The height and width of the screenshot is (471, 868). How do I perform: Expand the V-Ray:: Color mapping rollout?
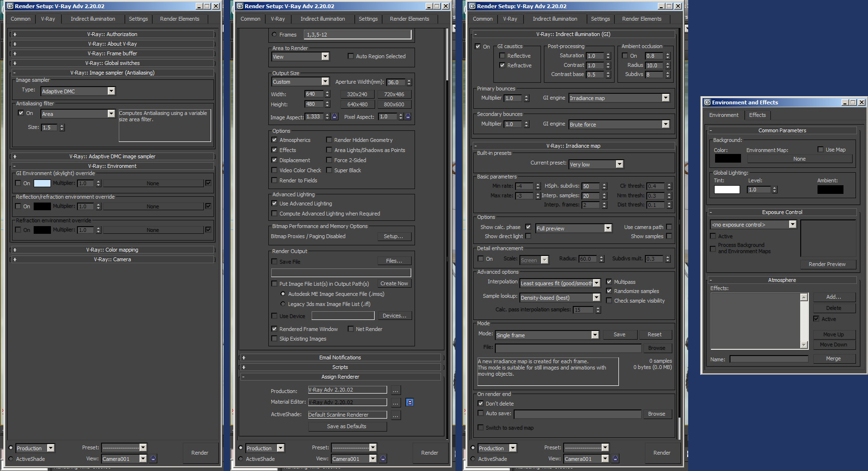[x=113, y=250]
